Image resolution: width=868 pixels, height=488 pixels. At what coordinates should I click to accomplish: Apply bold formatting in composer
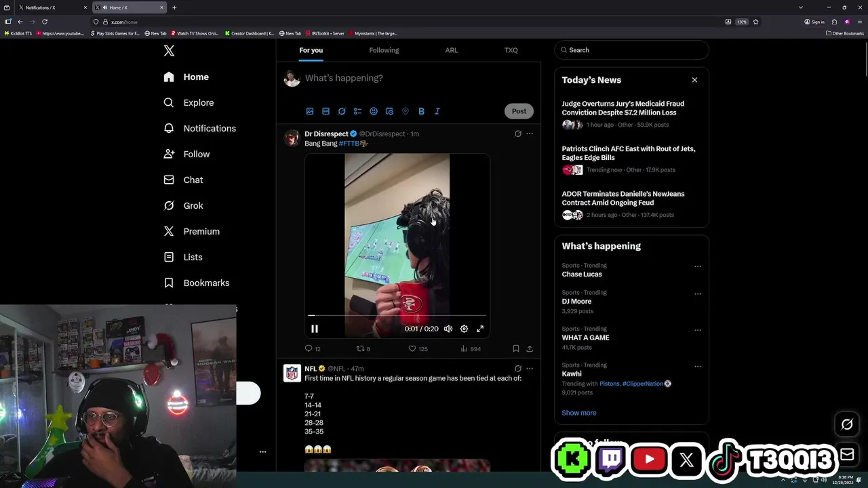421,111
